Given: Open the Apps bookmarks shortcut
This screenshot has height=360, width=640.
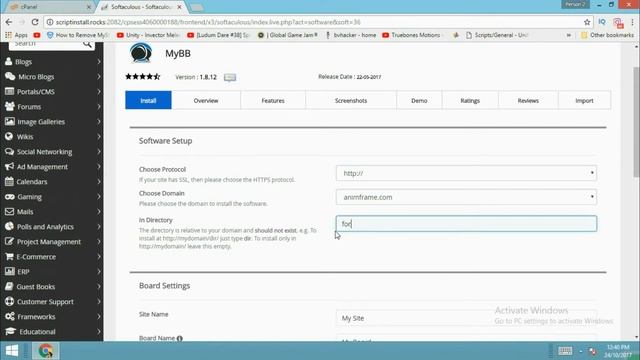Looking at the screenshot, I should pos(16,35).
